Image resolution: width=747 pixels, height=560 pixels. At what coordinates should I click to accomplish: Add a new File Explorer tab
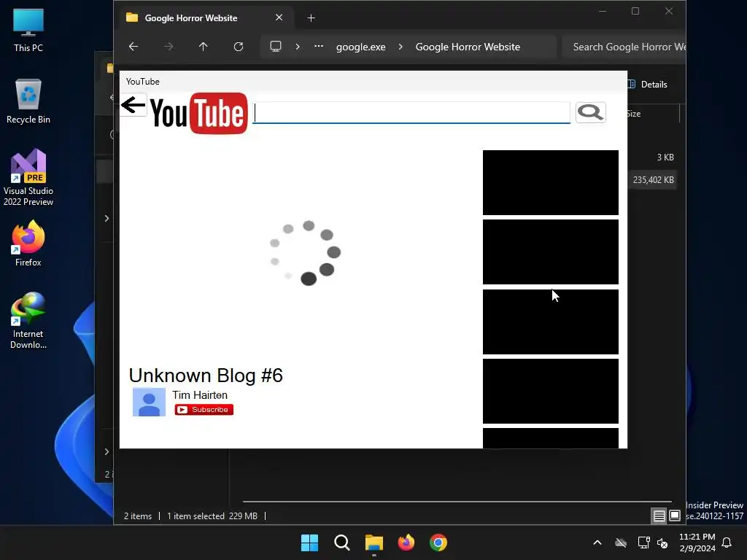click(311, 18)
